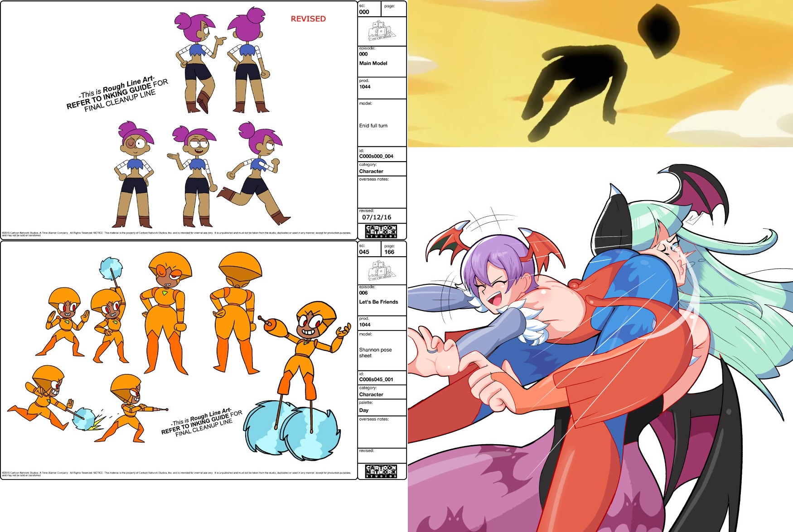Image resolution: width=793 pixels, height=532 pixels.
Task: Click the Rough Line Art notice on Enid sheet
Action: (x=117, y=94)
